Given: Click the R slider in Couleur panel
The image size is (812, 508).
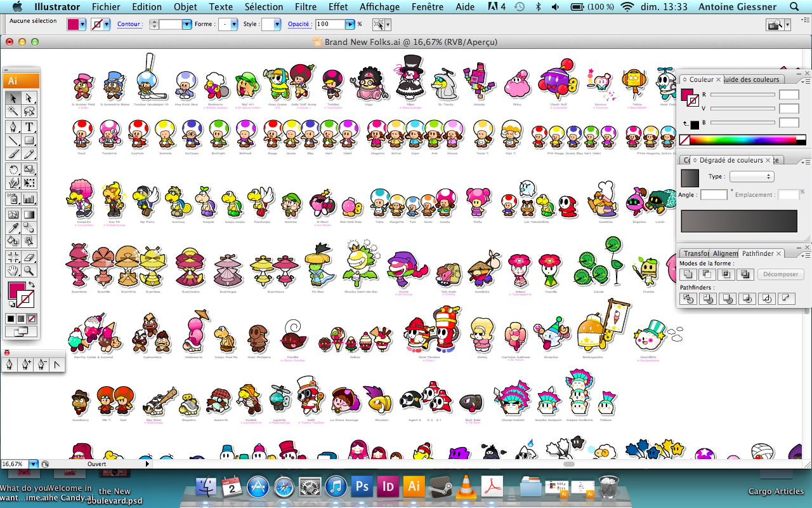Looking at the screenshot, I should pos(743,95).
